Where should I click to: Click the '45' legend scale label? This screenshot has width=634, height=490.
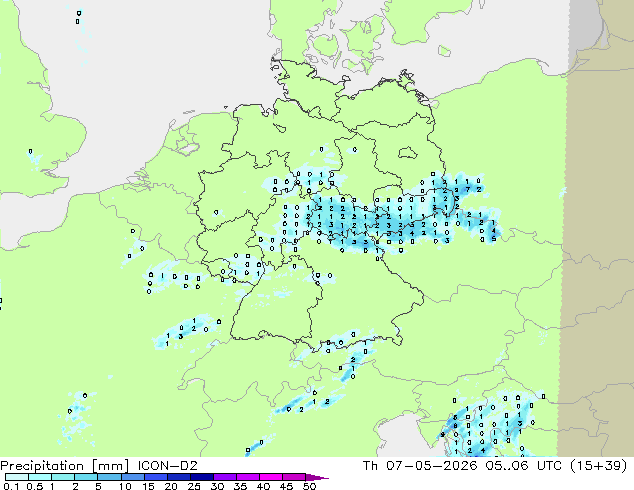286,486
